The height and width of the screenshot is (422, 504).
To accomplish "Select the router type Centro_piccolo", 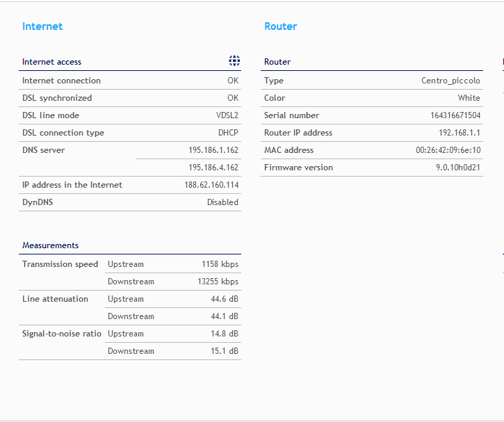I will pyautogui.click(x=450, y=81).
